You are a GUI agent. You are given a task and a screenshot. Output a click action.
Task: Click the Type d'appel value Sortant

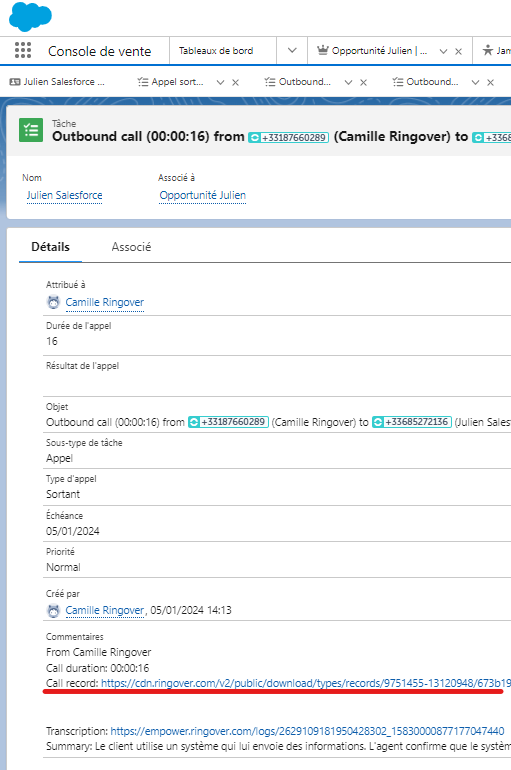coord(63,495)
